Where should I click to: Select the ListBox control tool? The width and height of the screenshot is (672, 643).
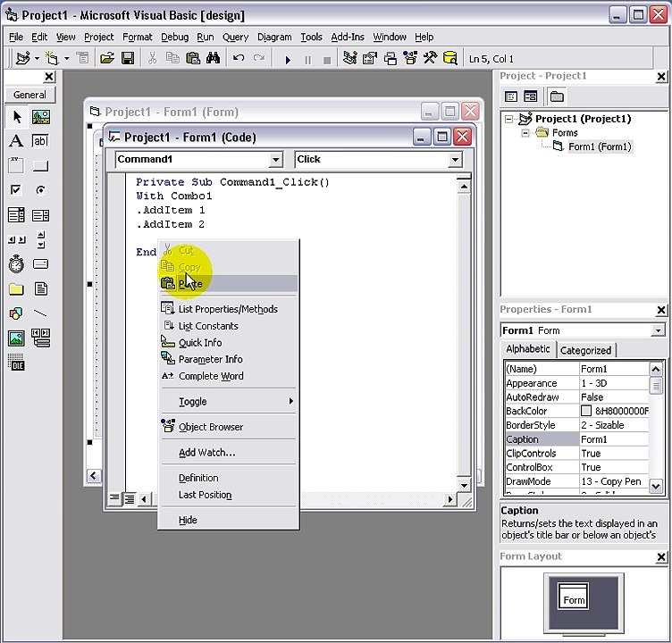41,214
